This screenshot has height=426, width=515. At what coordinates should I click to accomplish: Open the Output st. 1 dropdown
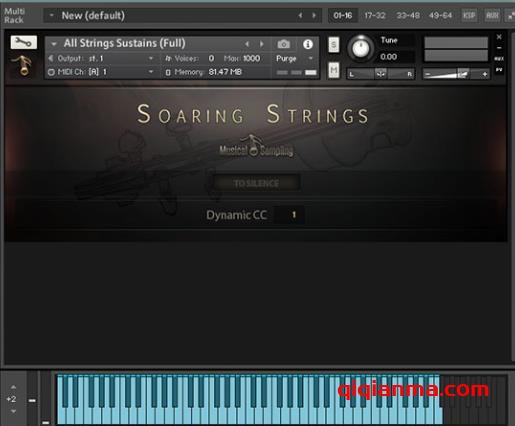click(x=151, y=58)
